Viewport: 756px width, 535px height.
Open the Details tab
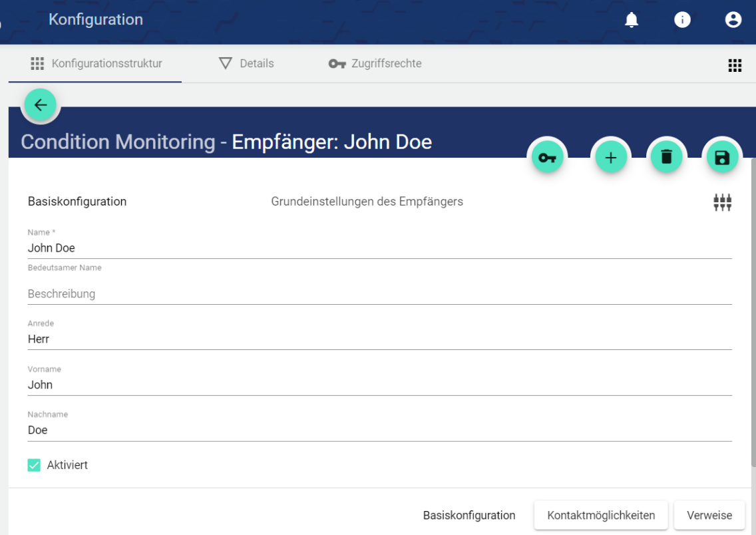click(246, 64)
